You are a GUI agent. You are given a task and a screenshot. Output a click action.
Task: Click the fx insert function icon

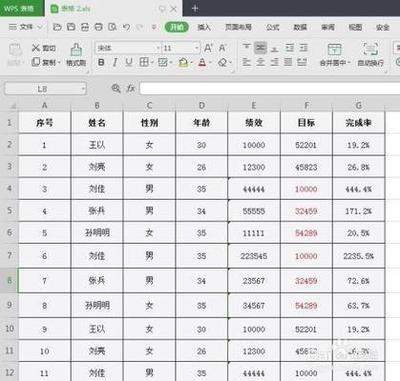tap(130, 88)
